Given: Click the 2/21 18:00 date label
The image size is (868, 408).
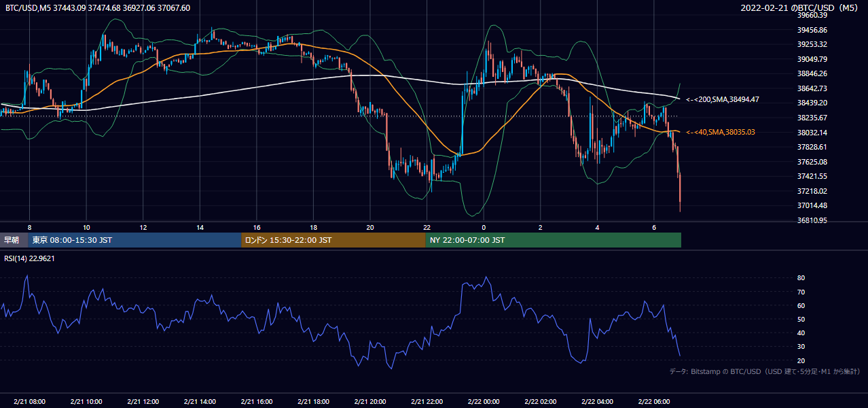Looking at the screenshot, I should 313,402.
